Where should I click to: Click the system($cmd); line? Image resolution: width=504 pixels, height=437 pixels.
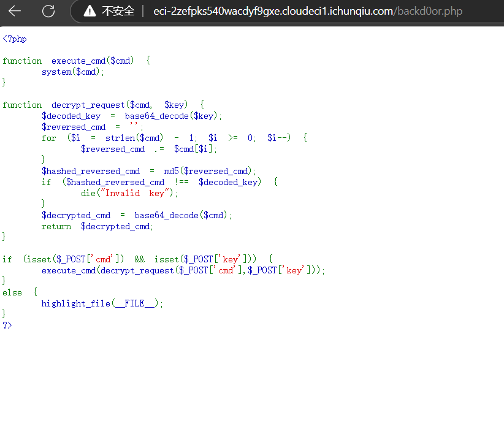(72, 72)
